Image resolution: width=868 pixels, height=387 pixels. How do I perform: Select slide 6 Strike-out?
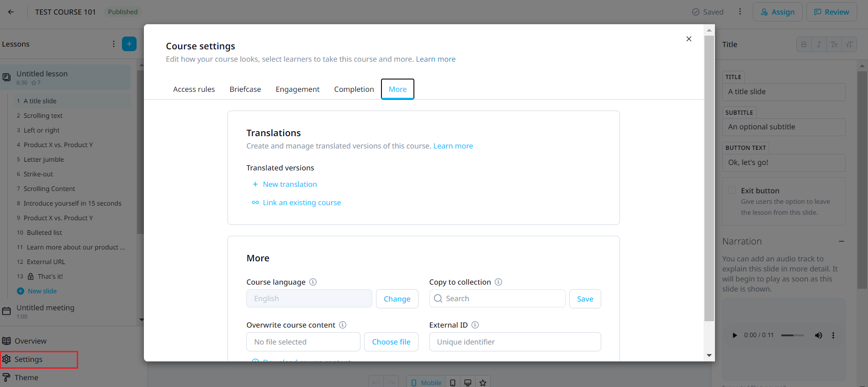click(x=38, y=174)
